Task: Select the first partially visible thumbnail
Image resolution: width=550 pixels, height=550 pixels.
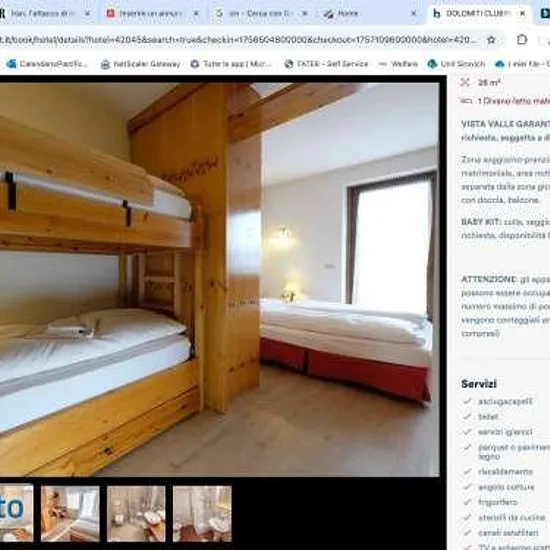Action: [16, 514]
